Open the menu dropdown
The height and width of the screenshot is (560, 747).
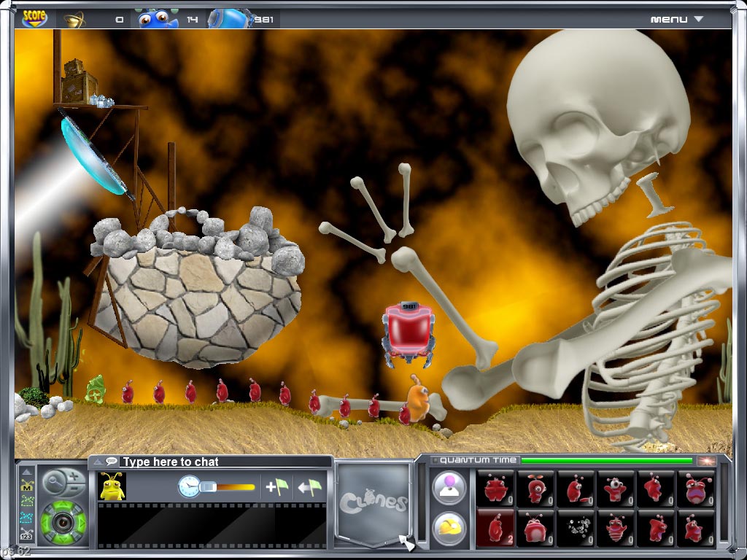(x=677, y=20)
